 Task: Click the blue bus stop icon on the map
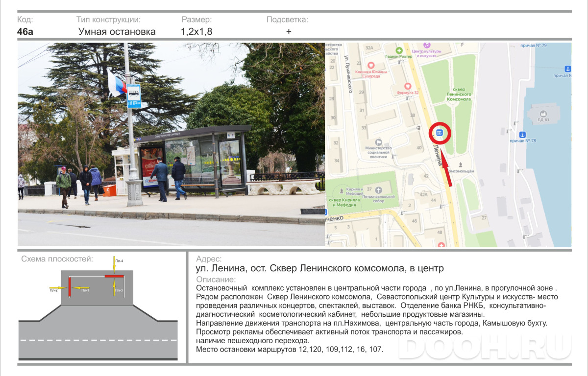click(x=440, y=132)
